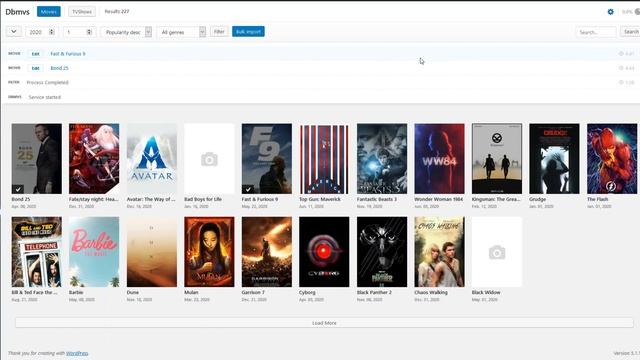This screenshot has width=640, height=360.
Task: Click the Wonder Woman 1984 title text
Action: (x=438, y=199)
